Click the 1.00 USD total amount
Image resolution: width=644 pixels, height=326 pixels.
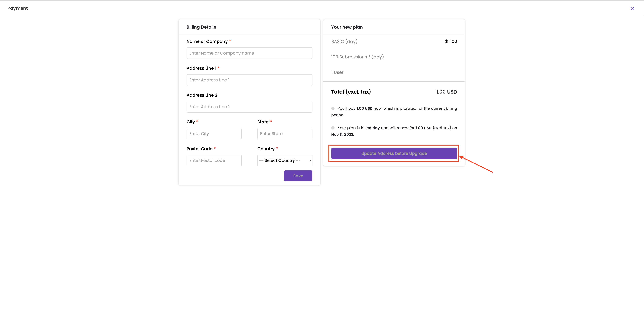pos(446,92)
